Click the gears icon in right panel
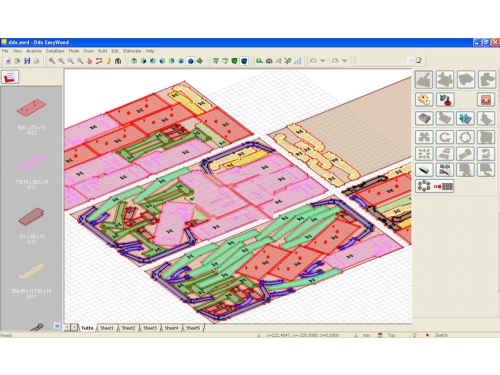Screen dimensions: 500x375 424,99
